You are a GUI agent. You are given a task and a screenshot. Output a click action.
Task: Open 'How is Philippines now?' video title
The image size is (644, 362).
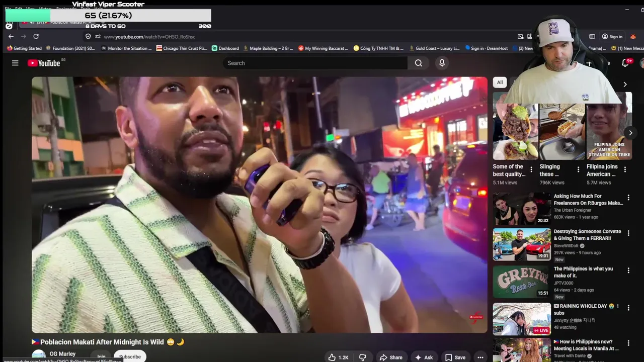tap(586, 345)
